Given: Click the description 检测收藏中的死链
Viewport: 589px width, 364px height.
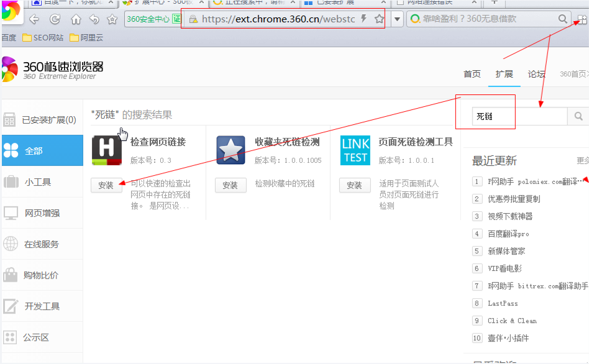Looking at the screenshot, I should point(285,183).
